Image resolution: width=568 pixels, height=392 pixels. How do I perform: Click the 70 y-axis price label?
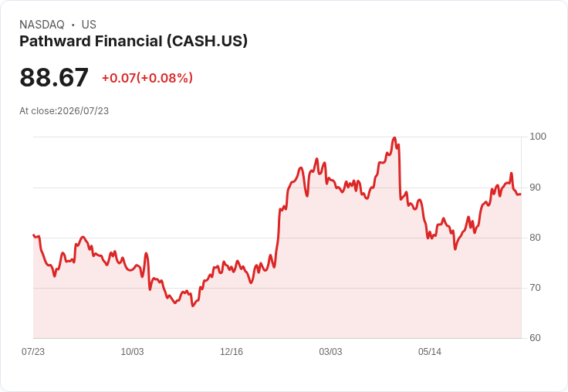coord(535,288)
